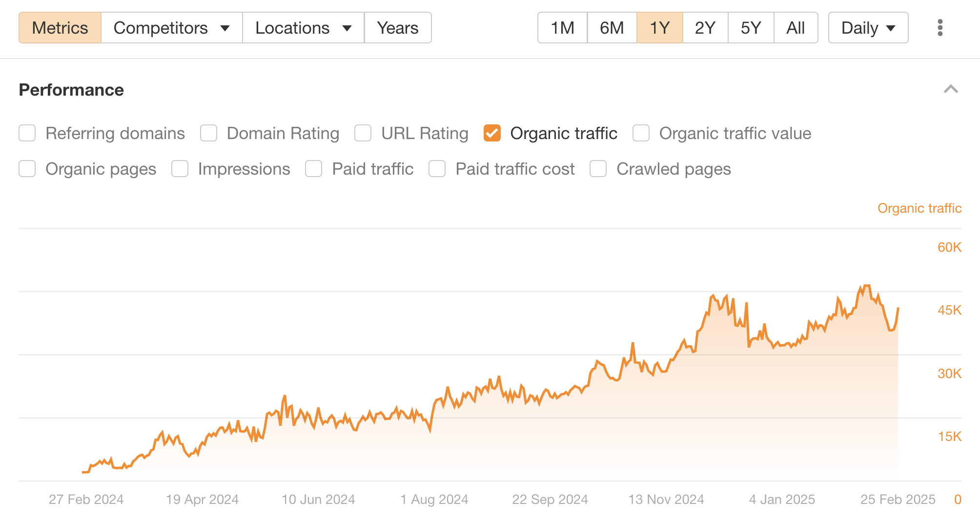Switch to the Years tab
Screen dimensions: 980x522
[397, 28]
